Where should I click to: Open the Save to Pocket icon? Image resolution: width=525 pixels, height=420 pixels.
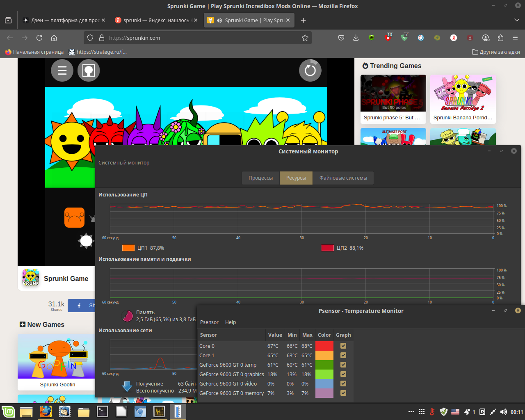(341, 38)
